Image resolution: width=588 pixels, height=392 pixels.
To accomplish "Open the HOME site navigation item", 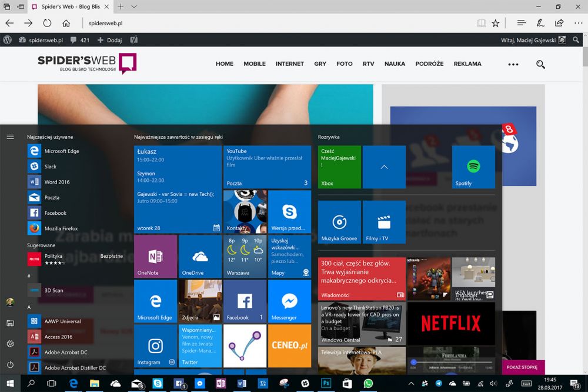I will click(x=224, y=64).
